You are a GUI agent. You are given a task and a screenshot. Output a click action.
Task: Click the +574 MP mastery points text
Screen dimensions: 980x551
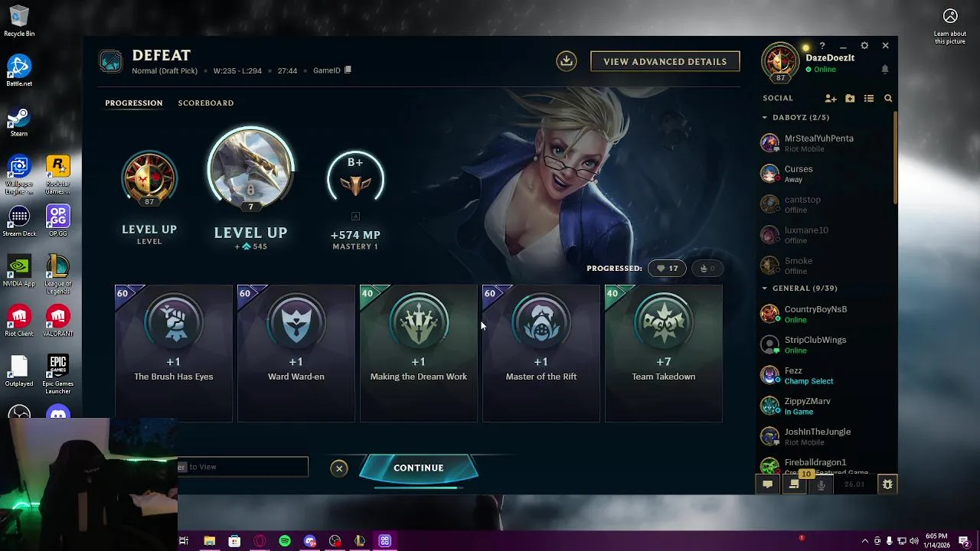[355, 235]
